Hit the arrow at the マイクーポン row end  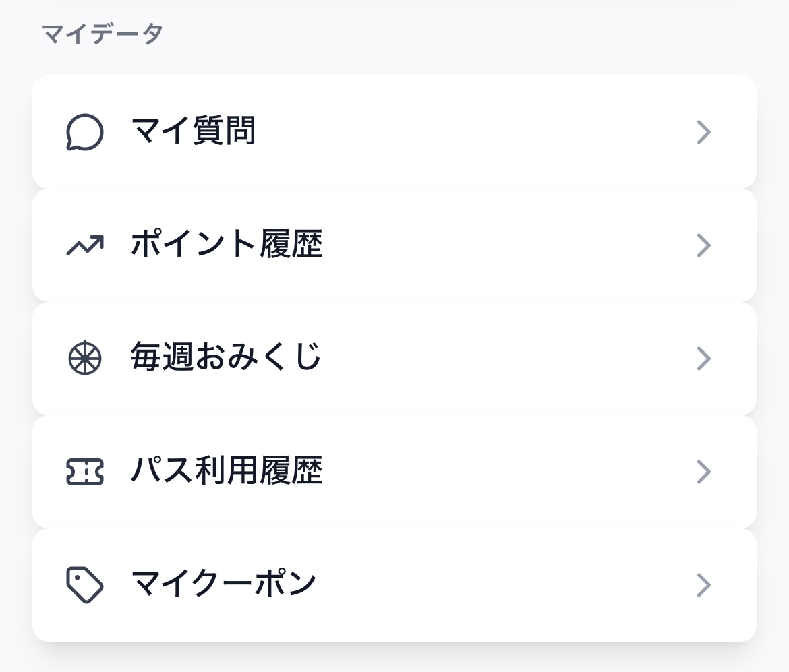click(x=703, y=585)
